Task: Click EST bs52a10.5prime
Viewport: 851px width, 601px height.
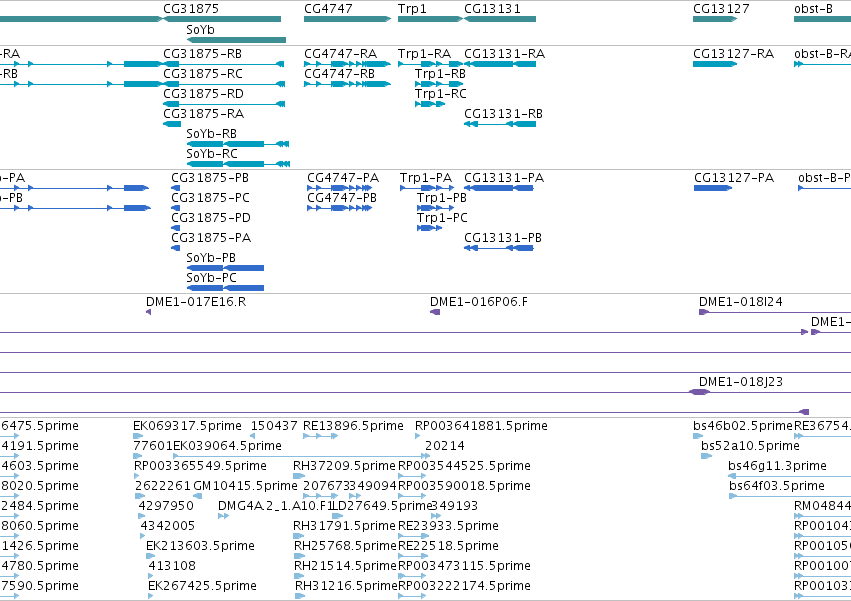Action: coord(706,456)
